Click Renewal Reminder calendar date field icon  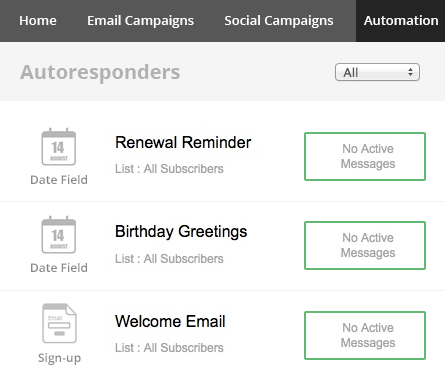(59, 147)
